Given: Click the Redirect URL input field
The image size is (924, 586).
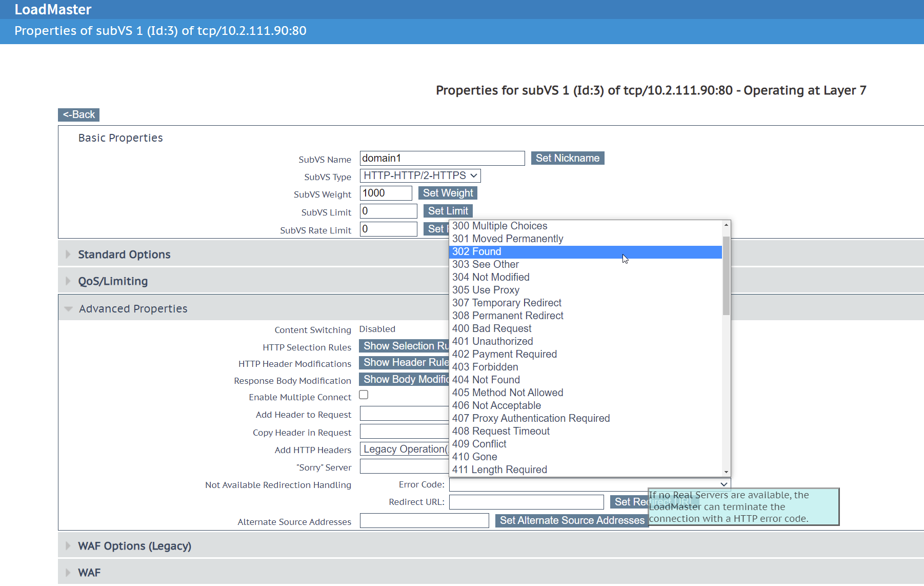Looking at the screenshot, I should pyautogui.click(x=526, y=502).
